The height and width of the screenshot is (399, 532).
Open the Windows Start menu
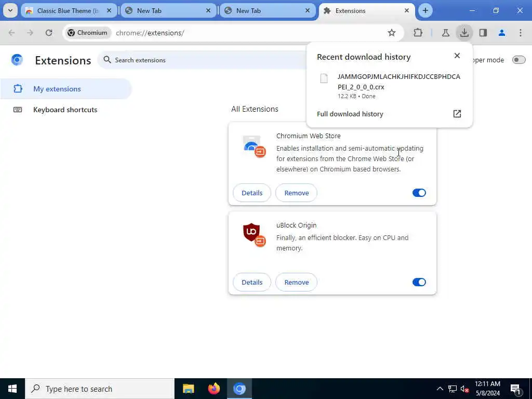pos(12,389)
